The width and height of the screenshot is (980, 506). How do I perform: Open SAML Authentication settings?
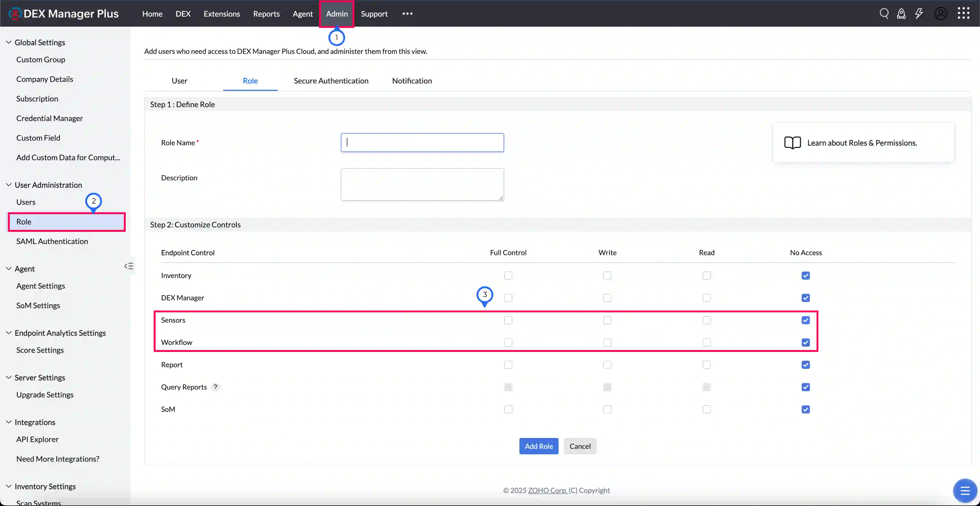tap(52, 241)
